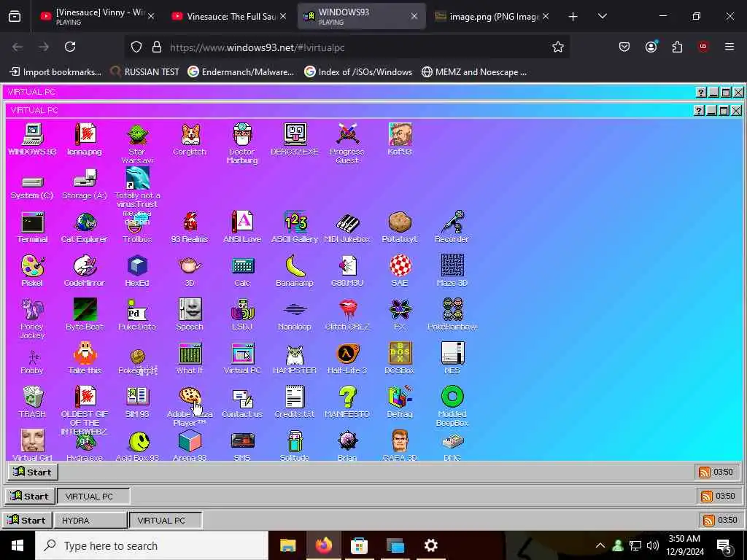Open 93 Realms icon
747x560 pixels.
pos(190,227)
